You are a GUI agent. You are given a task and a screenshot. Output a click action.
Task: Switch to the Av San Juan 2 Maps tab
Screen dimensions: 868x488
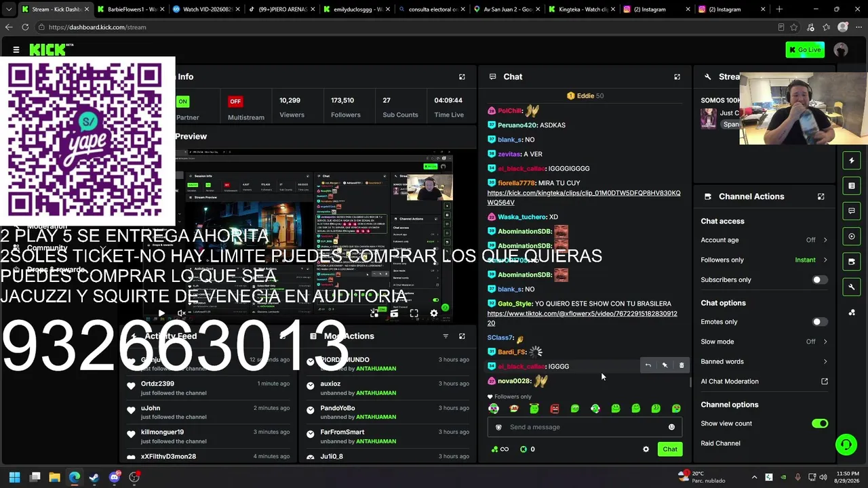507,9
